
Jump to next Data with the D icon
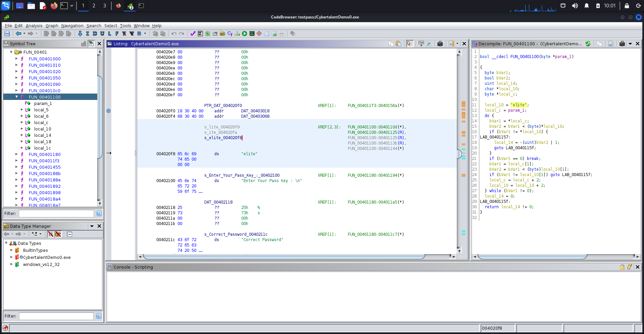(x=95, y=34)
